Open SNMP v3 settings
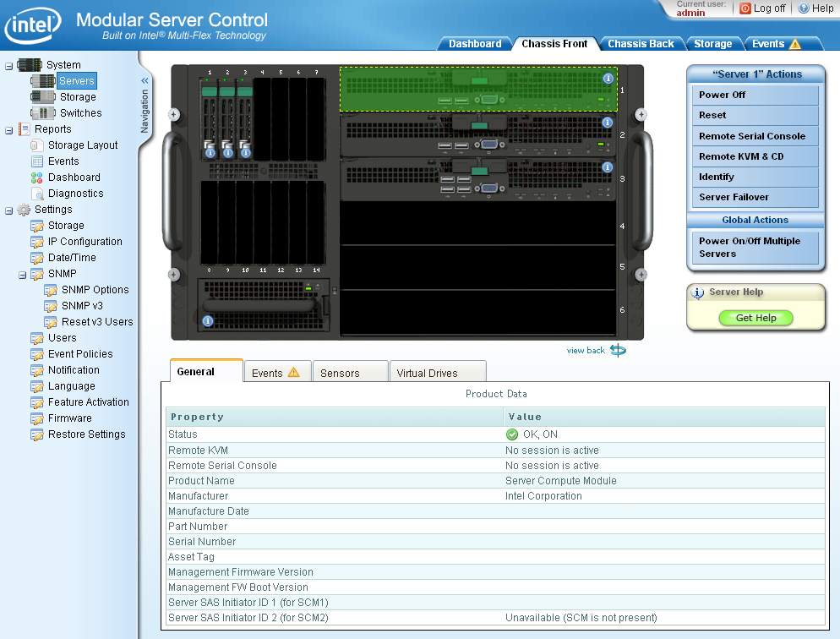 click(82, 306)
